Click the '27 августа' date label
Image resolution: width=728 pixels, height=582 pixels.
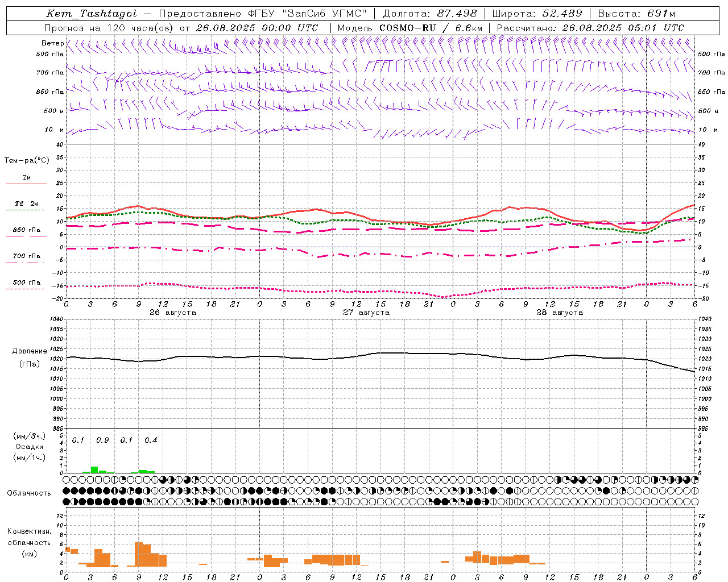point(366,313)
